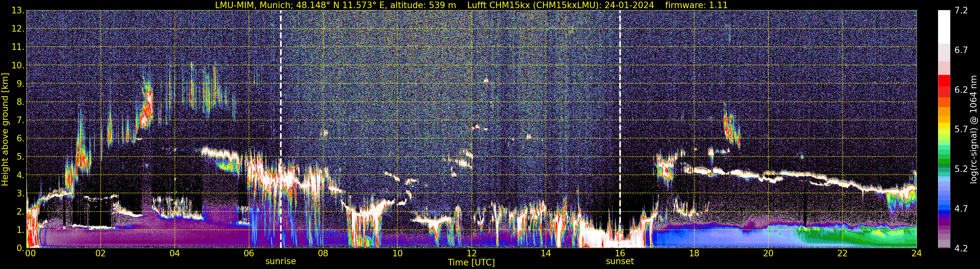Click the time axis tick label 24

tap(917, 253)
